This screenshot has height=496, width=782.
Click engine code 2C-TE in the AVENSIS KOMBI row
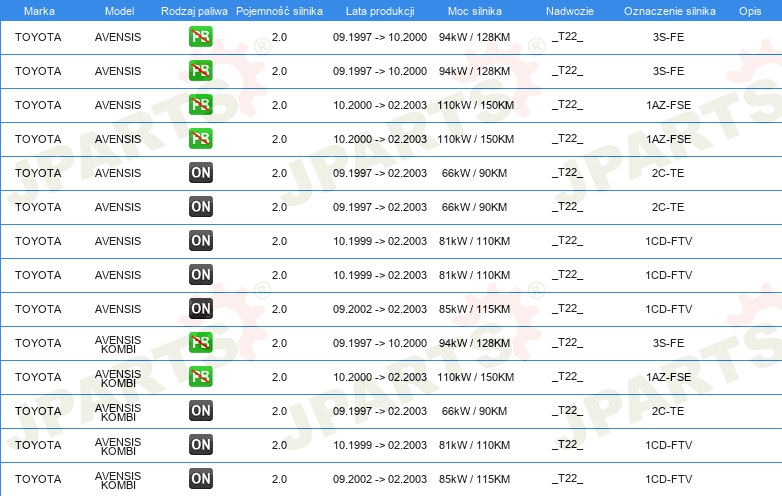point(668,411)
